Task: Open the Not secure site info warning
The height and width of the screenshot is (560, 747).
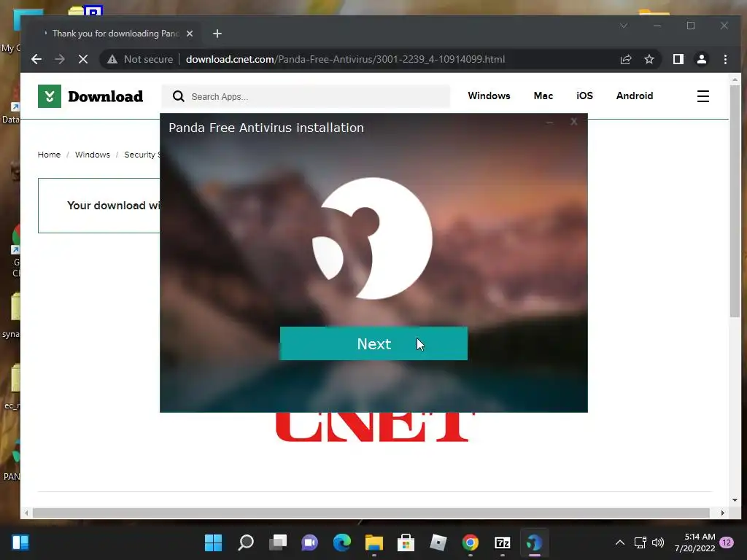Action: click(x=140, y=59)
